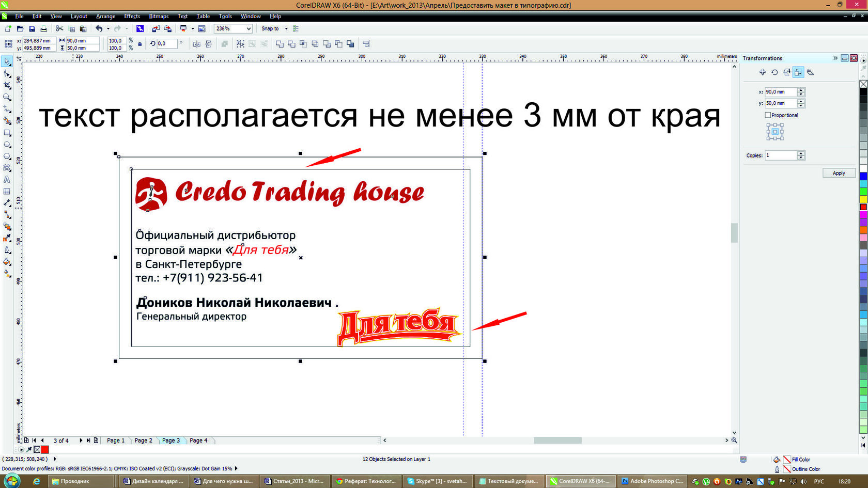The height and width of the screenshot is (488, 868).
Task: Save the document with floppy icon
Action: click(x=32, y=29)
